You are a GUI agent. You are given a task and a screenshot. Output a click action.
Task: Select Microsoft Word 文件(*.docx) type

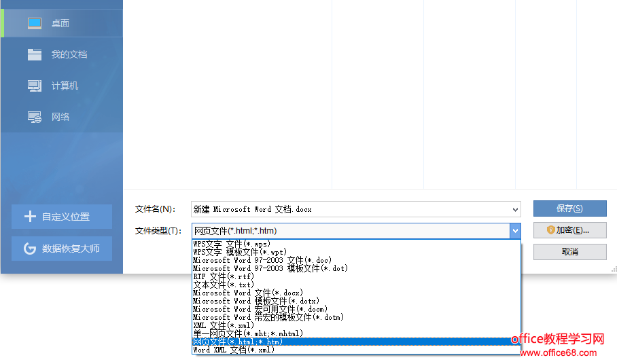(x=356, y=293)
